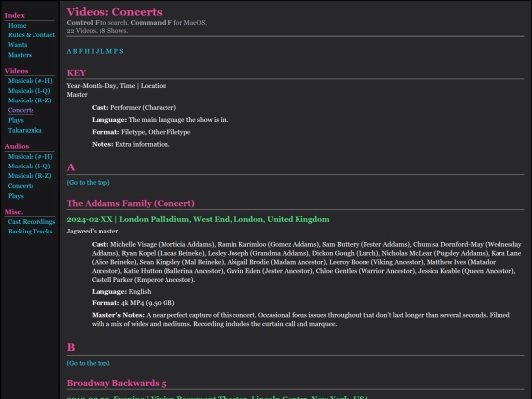Screen dimensions: 532x399
Task: Jump to letter M in alphabet index
Action: [109, 51]
